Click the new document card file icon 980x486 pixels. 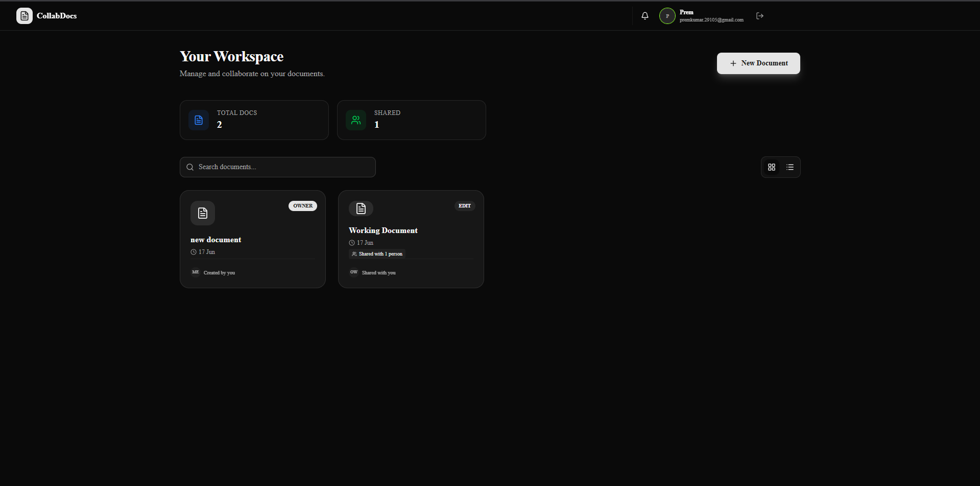click(203, 213)
